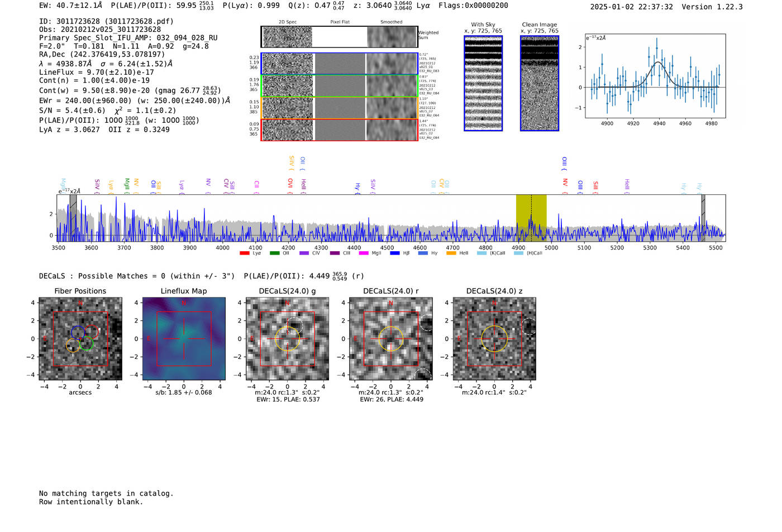Image resolution: width=782 pixels, height=532 pixels.
Task: Select the green-bordered 2D spectrum row
Action: point(340,85)
